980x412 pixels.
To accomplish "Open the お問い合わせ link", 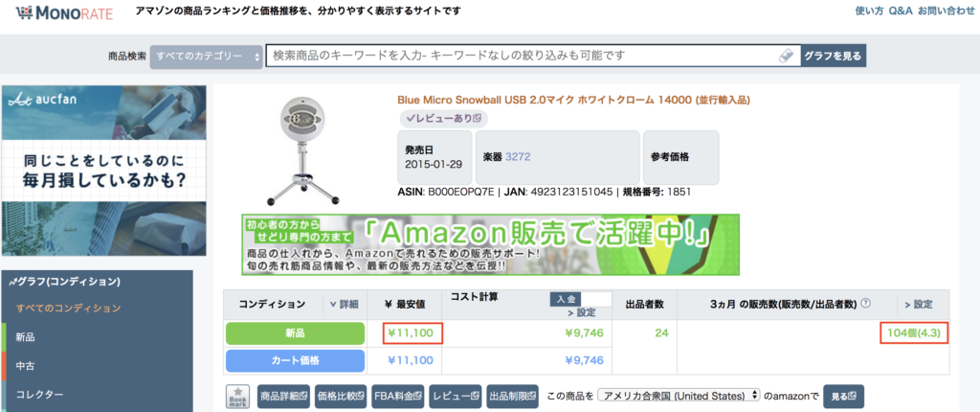I will (946, 11).
